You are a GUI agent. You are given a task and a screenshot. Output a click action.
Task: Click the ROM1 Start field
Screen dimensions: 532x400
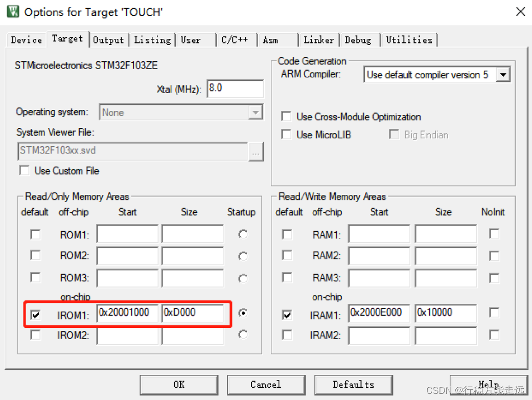(x=127, y=234)
